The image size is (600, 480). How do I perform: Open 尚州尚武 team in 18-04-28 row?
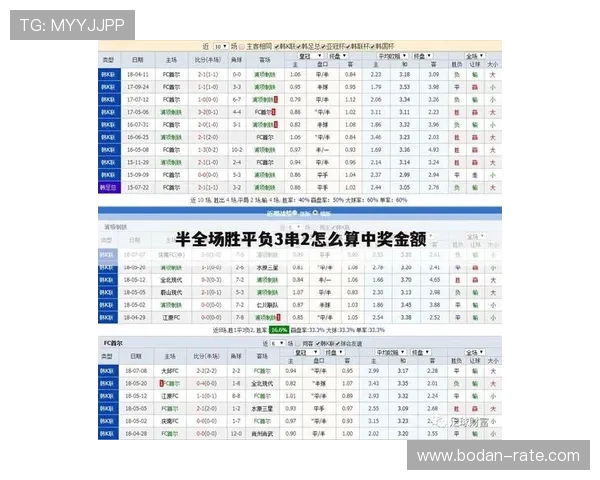(262, 434)
